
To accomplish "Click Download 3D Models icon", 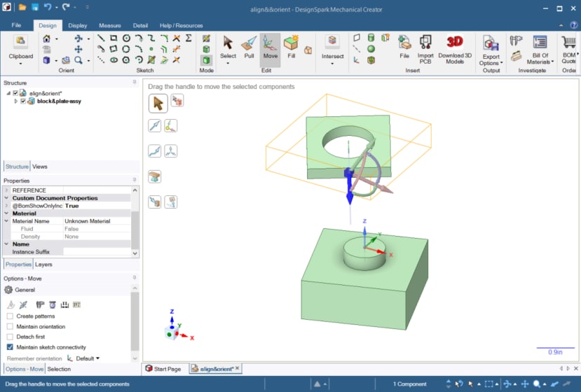I will coord(455,50).
